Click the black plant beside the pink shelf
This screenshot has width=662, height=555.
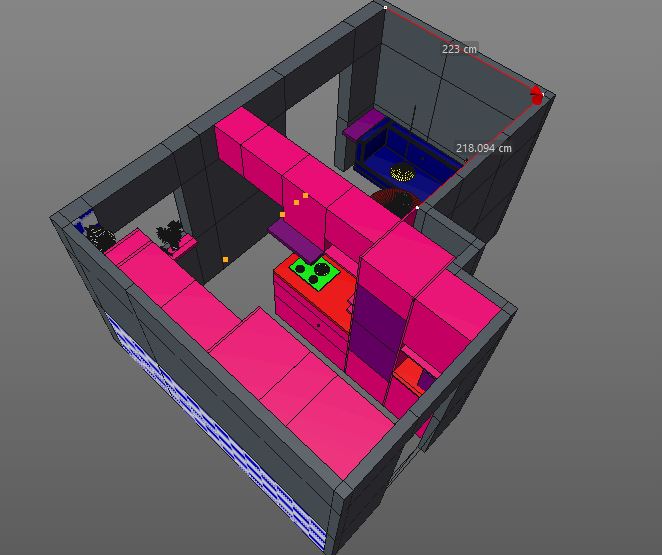click(x=170, y=234)
